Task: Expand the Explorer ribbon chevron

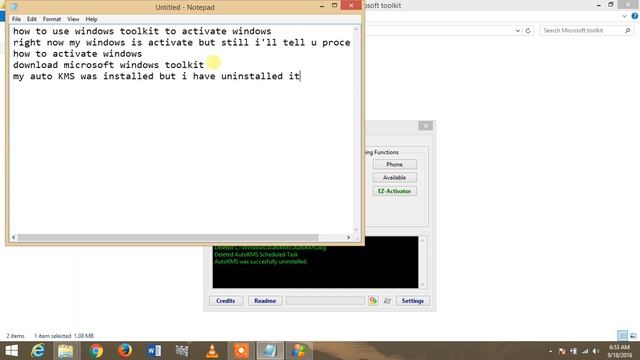Action: coord(624,16)
